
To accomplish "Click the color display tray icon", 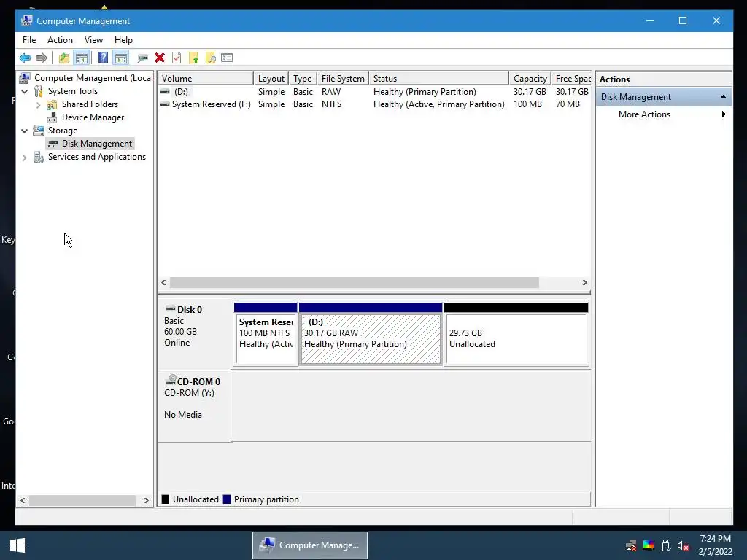I will [649, 545].
